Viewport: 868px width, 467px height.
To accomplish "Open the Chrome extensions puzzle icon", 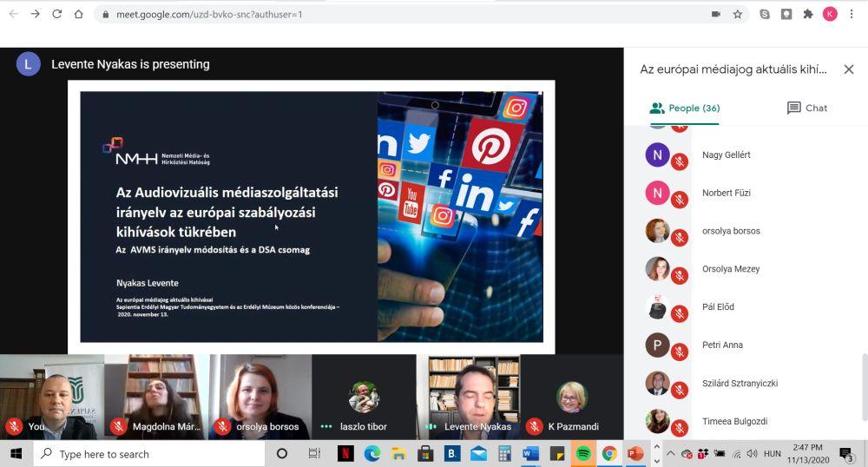I will (808, 14).
